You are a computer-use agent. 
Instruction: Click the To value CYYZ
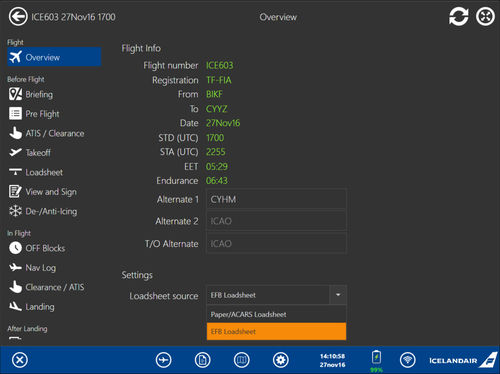pos(216,109)
